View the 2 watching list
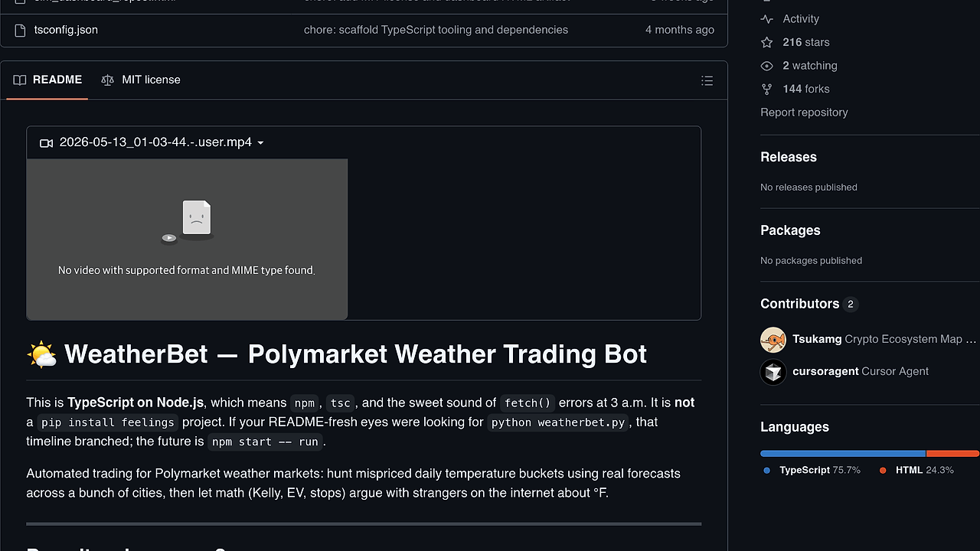The image size is (980, 551). coord(810,66)
